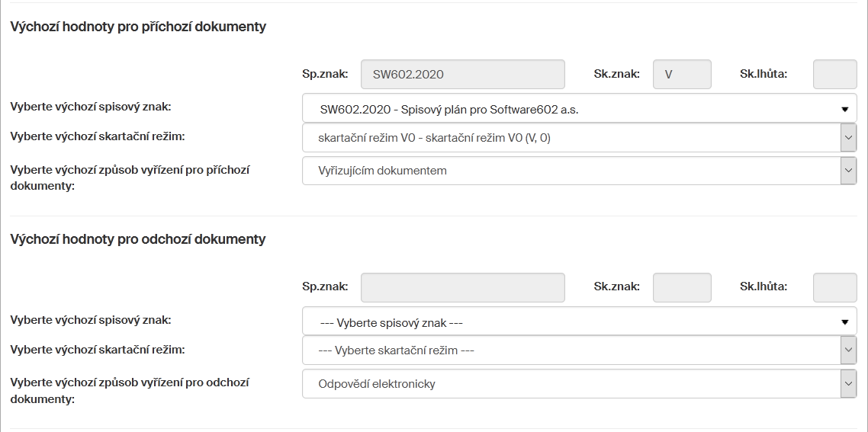868x432 pixels.
Task: Click Sk.lhůta field for outgoing documents
Action: [x=834, y=287]
